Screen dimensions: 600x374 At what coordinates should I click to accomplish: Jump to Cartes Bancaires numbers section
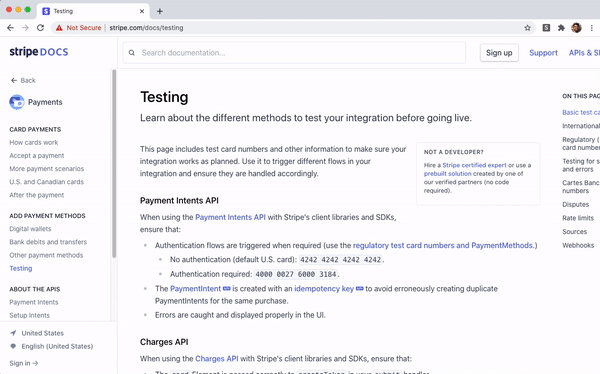581,186
